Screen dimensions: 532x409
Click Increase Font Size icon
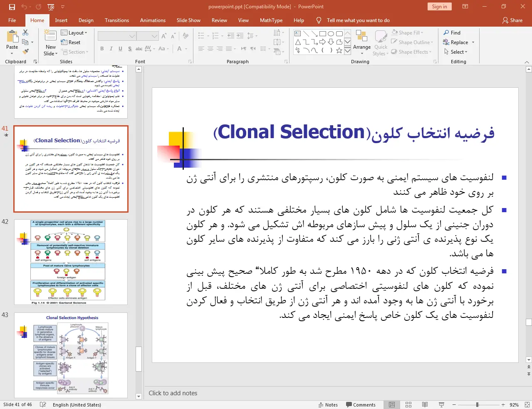(x=164, y=36)
